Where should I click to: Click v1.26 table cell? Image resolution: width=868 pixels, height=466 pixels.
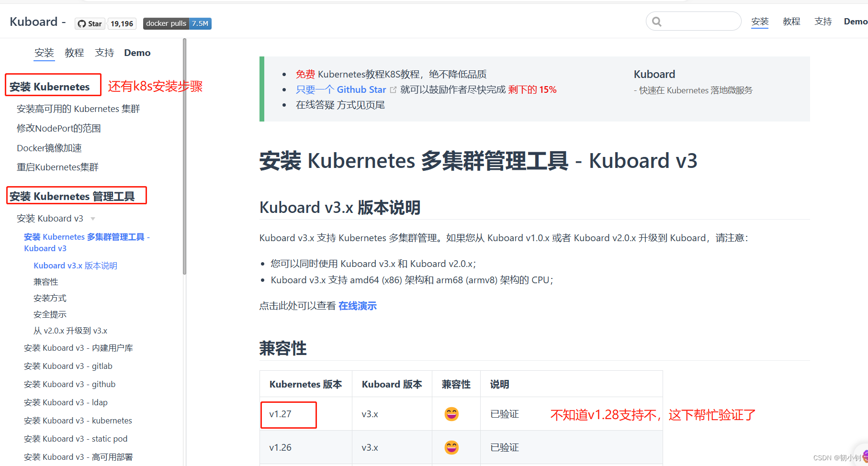[x=306, y=447]
